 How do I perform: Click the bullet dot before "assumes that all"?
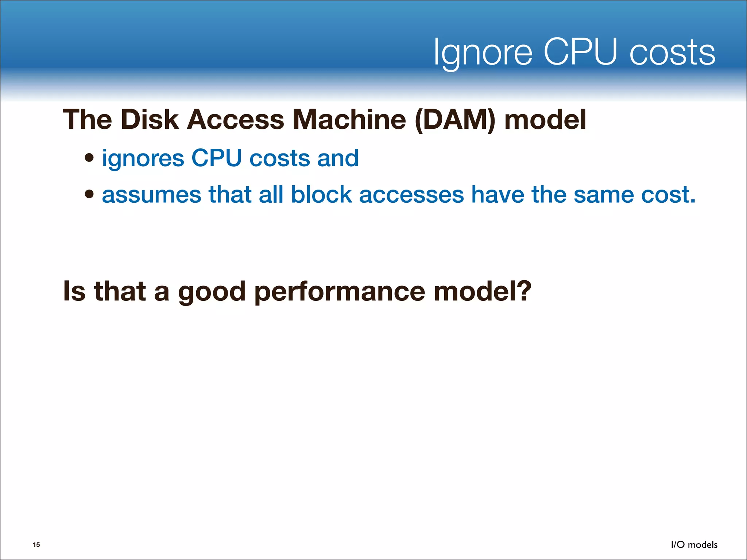[89, 194]
